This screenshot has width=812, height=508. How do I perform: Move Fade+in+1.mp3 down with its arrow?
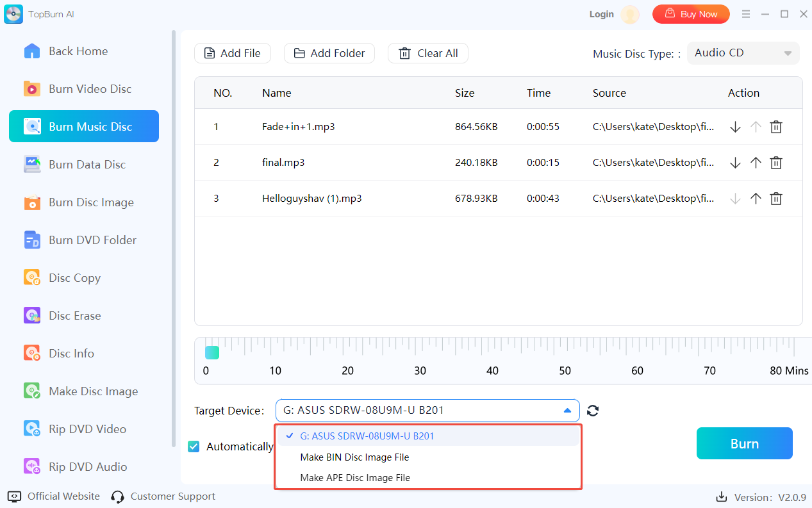pyautogui.click(x=735, y=127)
